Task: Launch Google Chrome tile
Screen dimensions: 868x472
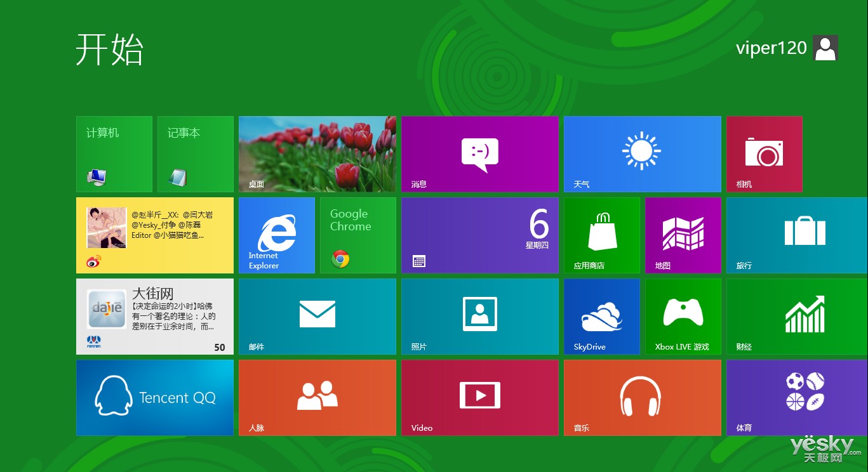Action: click(358, 235)
